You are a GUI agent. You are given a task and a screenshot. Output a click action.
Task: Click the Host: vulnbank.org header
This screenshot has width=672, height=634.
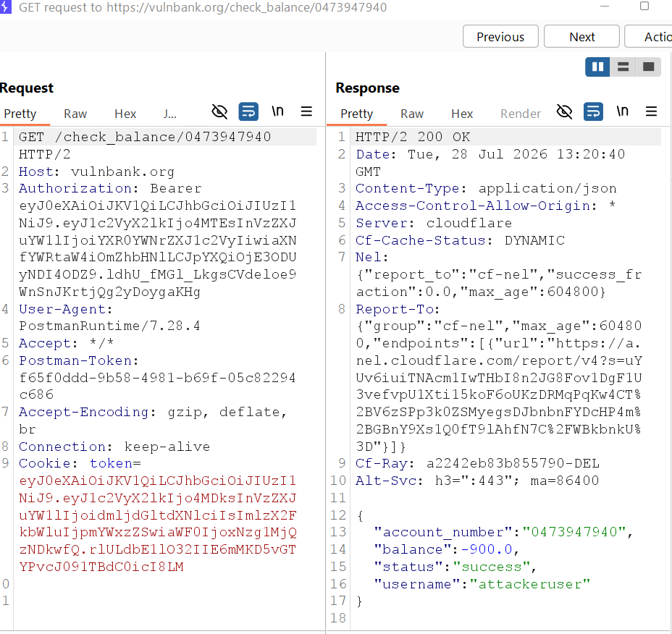pos(96,172)
